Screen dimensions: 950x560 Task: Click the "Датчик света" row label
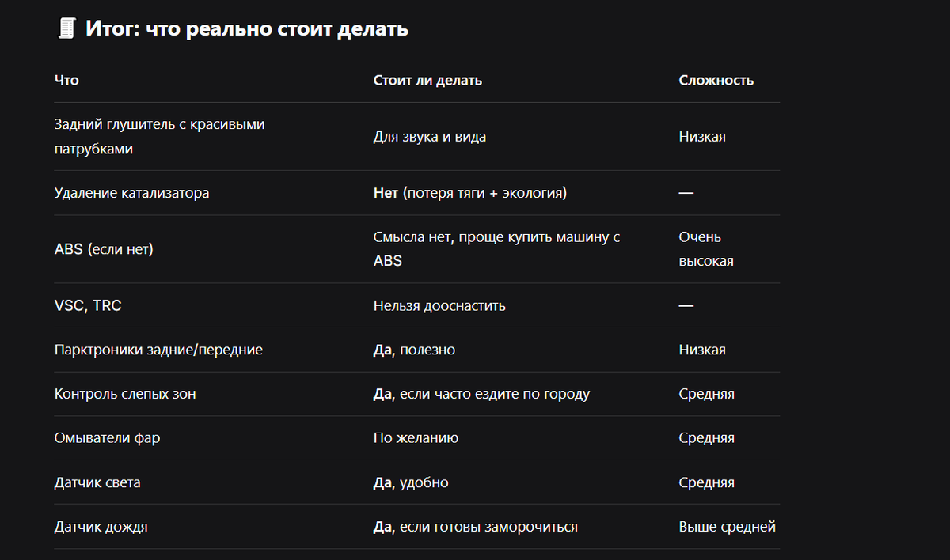(97, 482)
